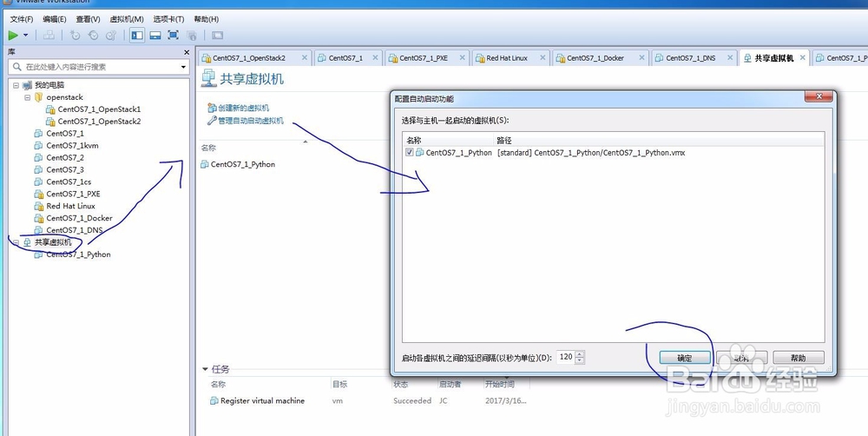
Task: Click the startup delay value field
Action: click(566, 357)
